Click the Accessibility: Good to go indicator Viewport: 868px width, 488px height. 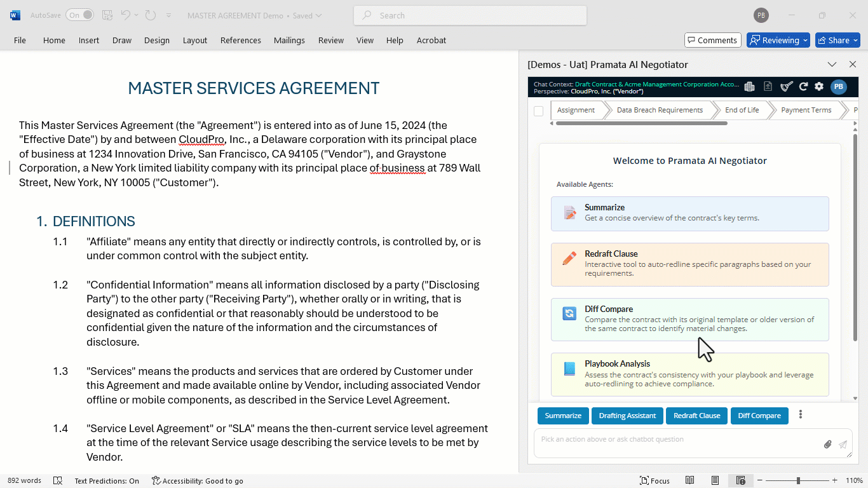[x=198, y=481]
